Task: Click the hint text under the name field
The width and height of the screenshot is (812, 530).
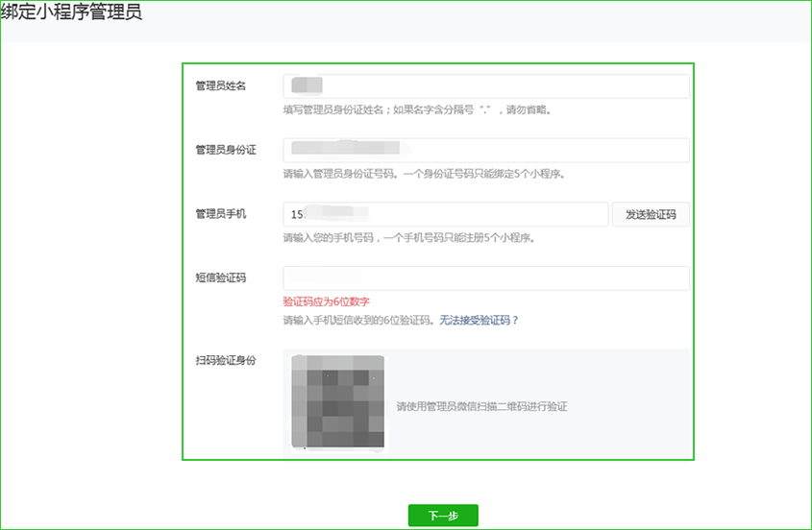Action: [416, 109]
